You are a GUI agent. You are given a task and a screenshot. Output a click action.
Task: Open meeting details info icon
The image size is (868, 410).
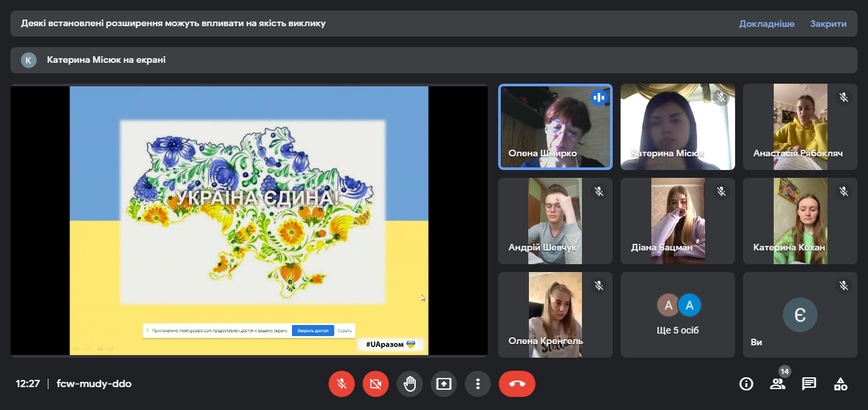tap(746, 384)
